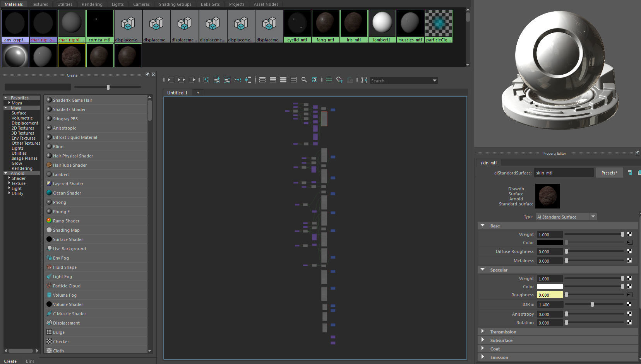Expand the Arnold Shader category
The height and width of the screenshot is (364, 641).
click(x=9, y=178)
